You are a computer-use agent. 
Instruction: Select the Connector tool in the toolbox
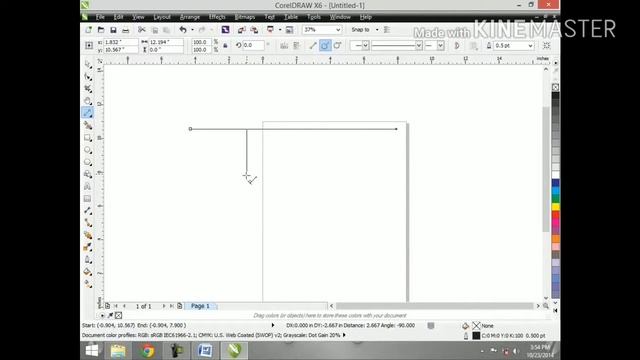[88, 223]
